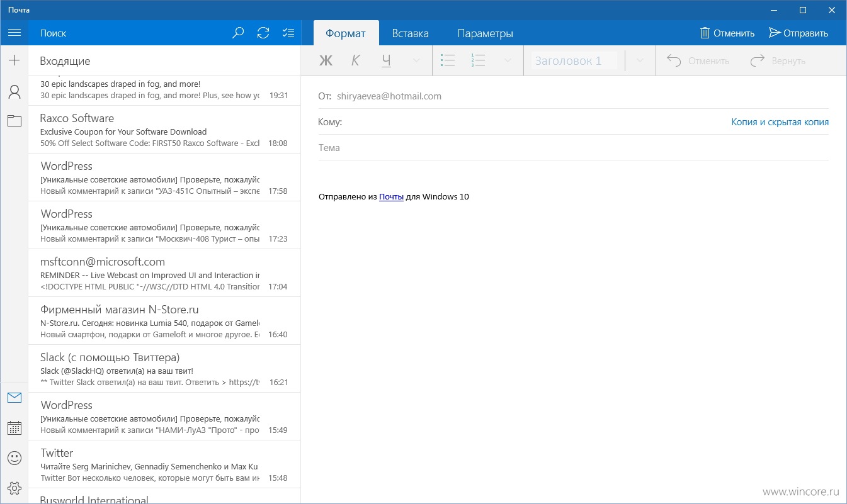Image resolution: width=847 pixels, height=504 pixels.
Task: Switch to the Формат tab
Action: point(346,33)
